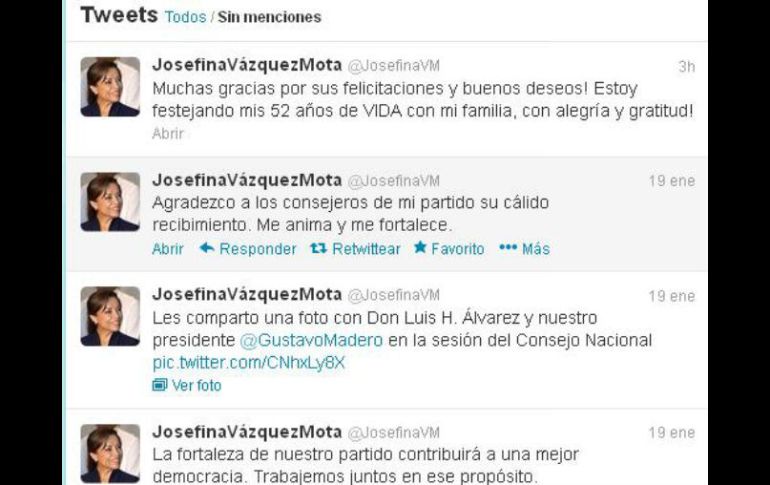Click the Favorito star icon
The width and height of the screenshot is (770, 485).
420,247
